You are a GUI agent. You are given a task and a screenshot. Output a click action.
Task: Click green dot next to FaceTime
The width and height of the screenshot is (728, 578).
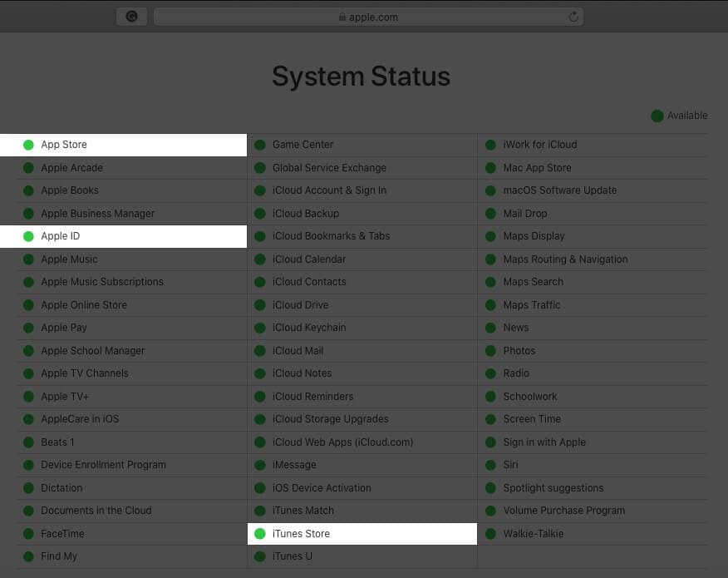(28, 534)
